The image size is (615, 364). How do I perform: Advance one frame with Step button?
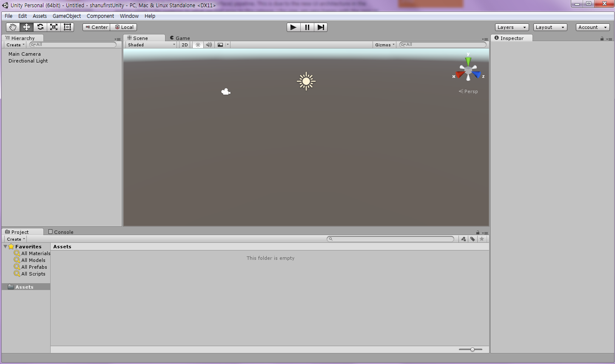pyautogui.click(x=321, y=27)
